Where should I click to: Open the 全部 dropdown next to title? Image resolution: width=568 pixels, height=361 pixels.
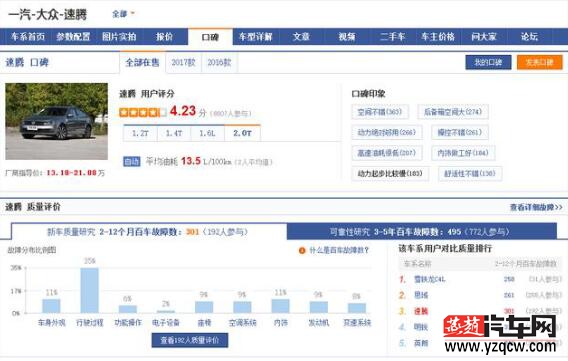pyautogui.click(x=123, y=14)
